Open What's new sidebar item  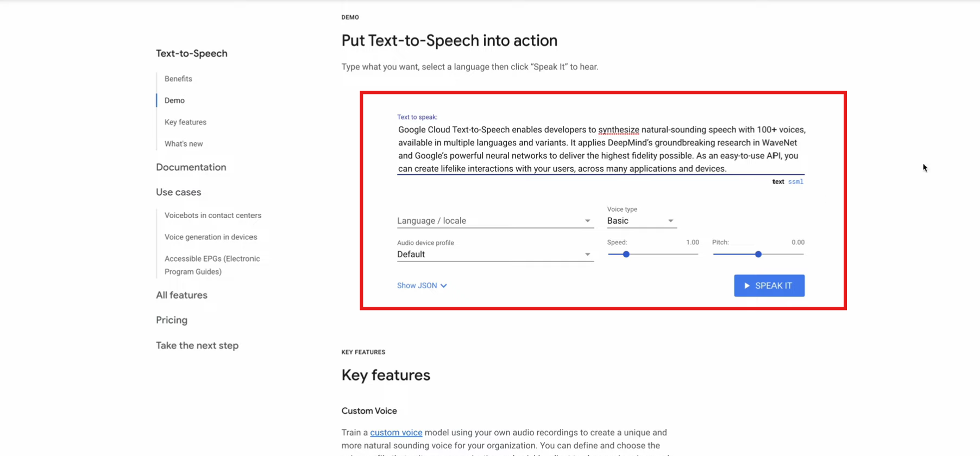(184, 144)
